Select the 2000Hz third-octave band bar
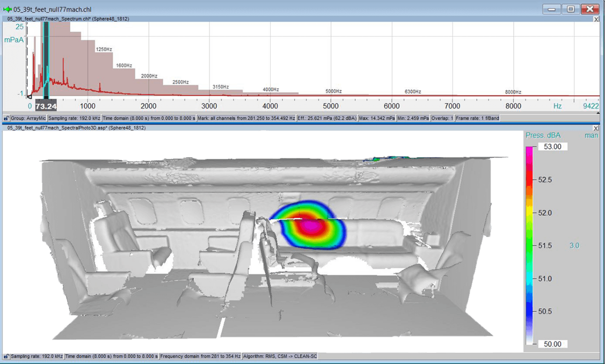This screenshot has height=364, width=605. 149,87
